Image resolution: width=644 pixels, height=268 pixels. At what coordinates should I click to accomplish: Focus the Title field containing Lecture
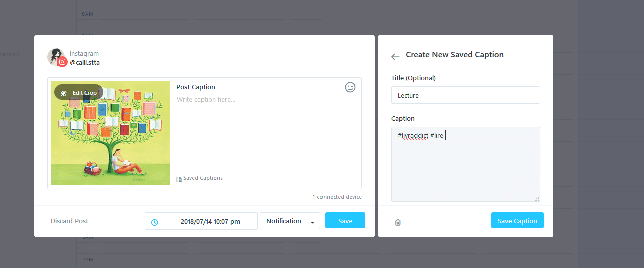click(466, 95)
